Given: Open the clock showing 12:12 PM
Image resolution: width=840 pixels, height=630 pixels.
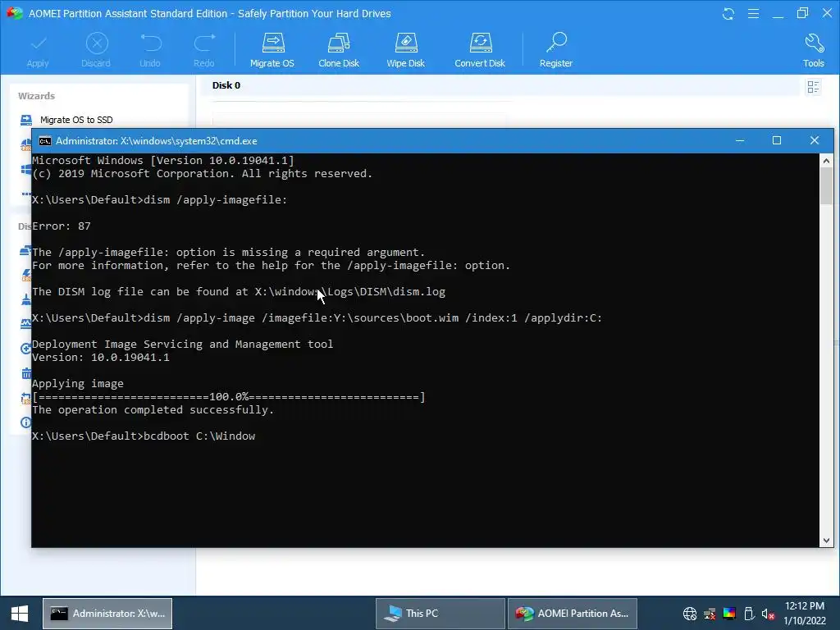Looking at the screenshot, I should (x=805, y=614).
